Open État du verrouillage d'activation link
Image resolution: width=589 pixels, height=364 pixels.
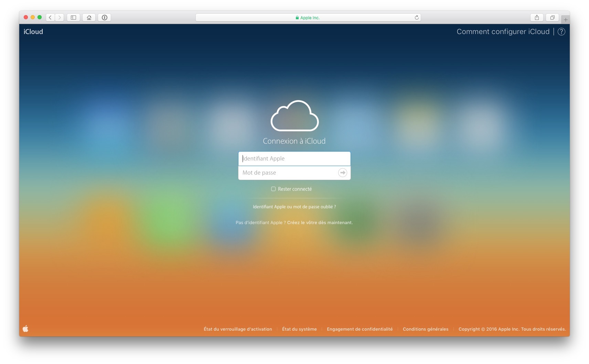coord(238,329)
